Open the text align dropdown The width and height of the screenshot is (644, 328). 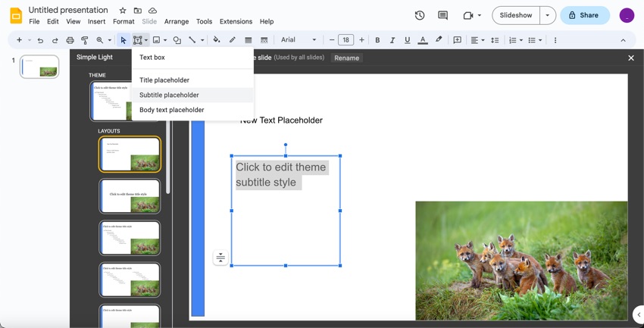[x=477, y=40]
